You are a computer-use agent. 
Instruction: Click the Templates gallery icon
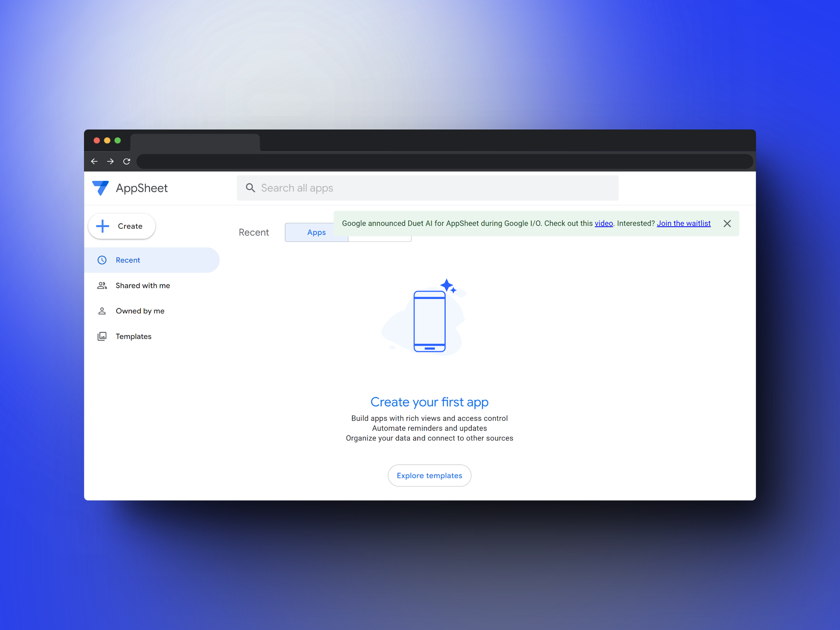(102, 336)
